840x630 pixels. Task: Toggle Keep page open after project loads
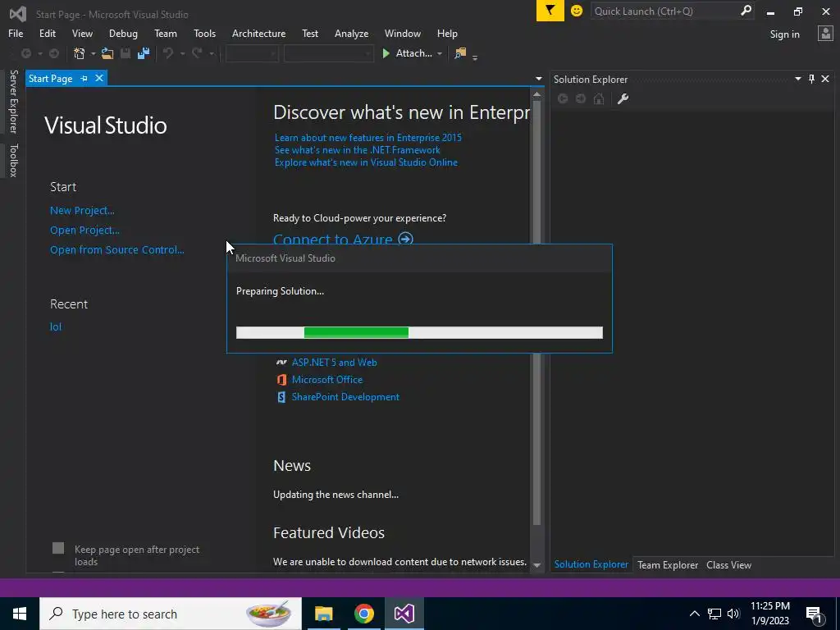(x=58, y=548)
